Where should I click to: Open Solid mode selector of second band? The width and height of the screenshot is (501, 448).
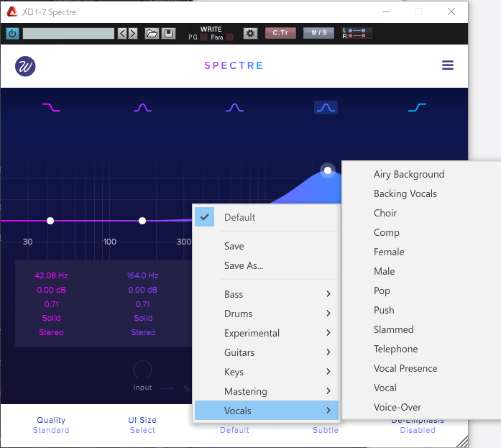click(x=143, y=318)
